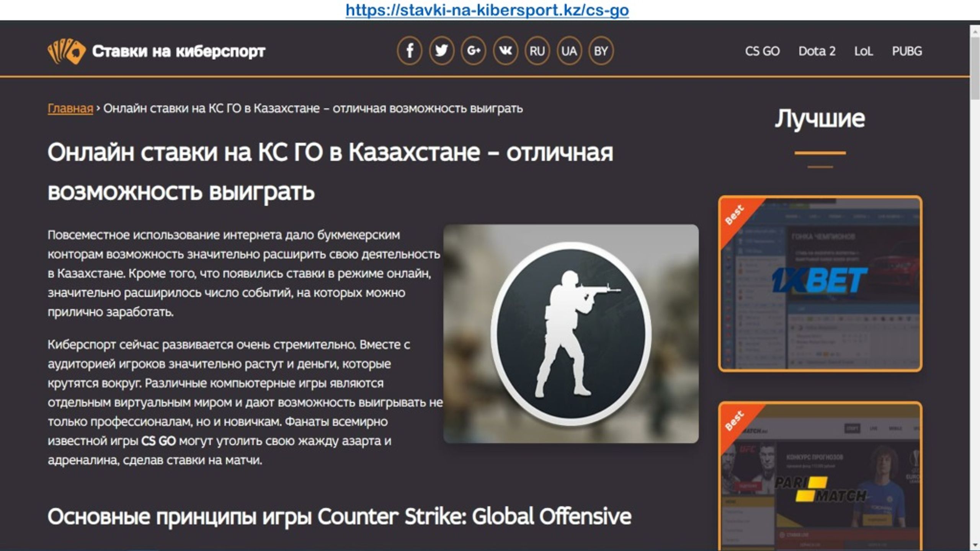Click the Ставки на киберспорт site title

pos(178,51)
